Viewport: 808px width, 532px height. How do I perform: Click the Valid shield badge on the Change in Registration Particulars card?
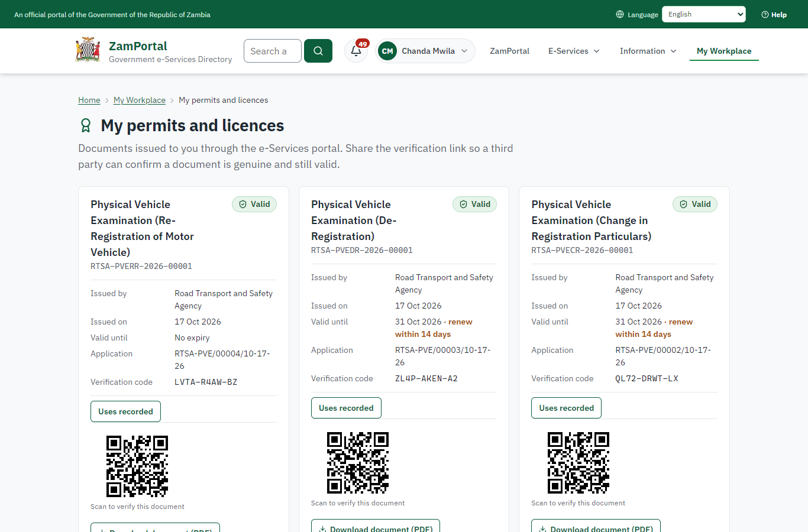(x=695, y=204)
